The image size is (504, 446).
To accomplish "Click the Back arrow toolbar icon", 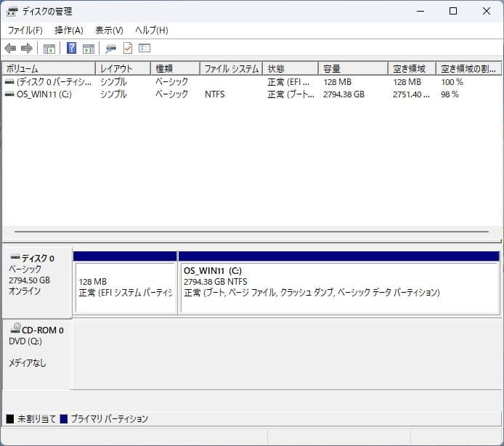I will tap(10, 49).
